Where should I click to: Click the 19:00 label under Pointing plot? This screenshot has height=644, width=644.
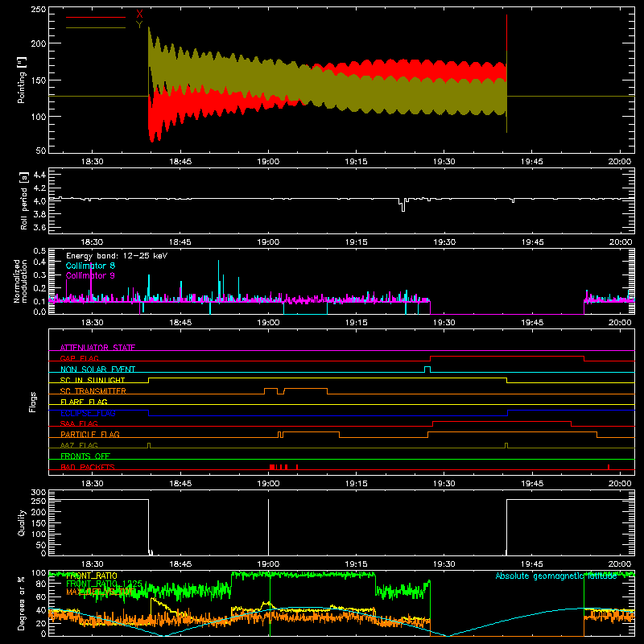pos(268,162)
